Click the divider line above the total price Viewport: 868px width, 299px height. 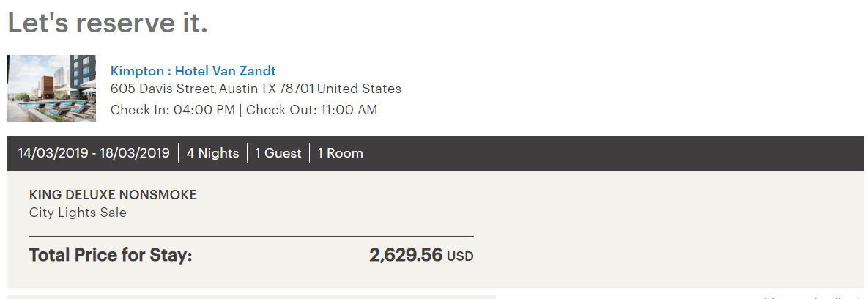pos(251,237)
